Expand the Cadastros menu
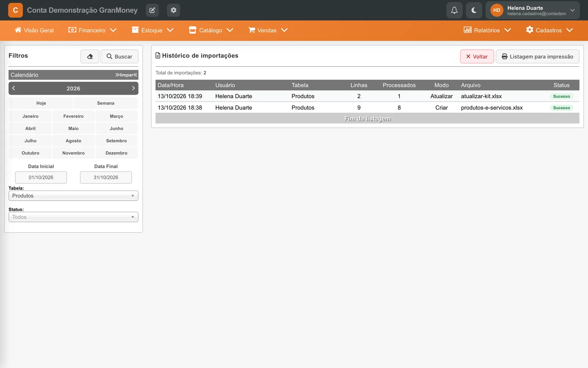 [x=549, y=30]
